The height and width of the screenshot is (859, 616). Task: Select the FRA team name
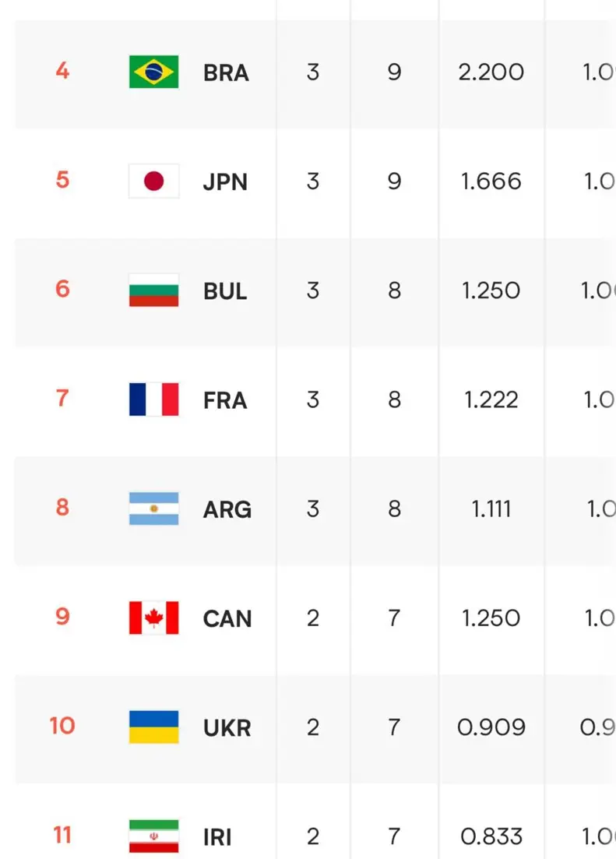click(x=225, y=400)
